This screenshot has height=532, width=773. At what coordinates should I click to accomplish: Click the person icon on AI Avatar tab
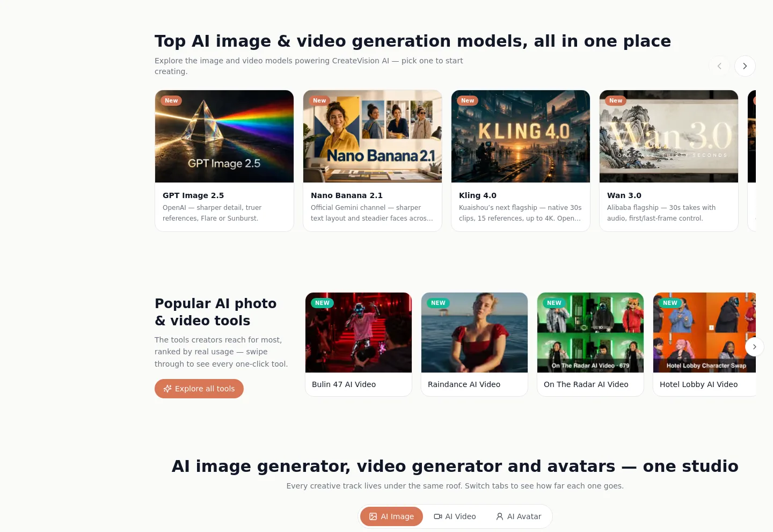500,516
